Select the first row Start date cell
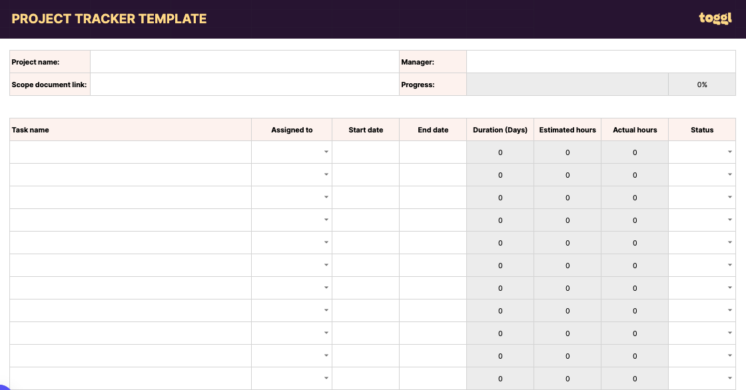The width and height of the screenshot is (746, 390). pos(365,152)
